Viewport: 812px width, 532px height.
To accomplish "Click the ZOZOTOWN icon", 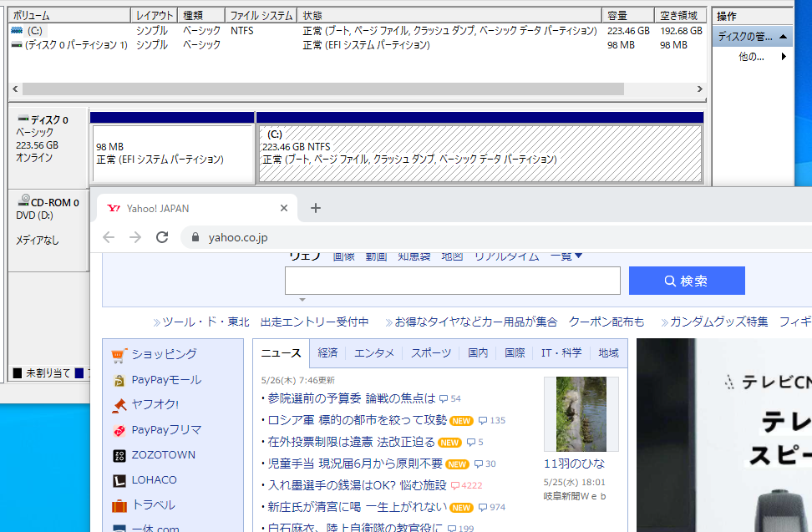I will click(119, 455).
